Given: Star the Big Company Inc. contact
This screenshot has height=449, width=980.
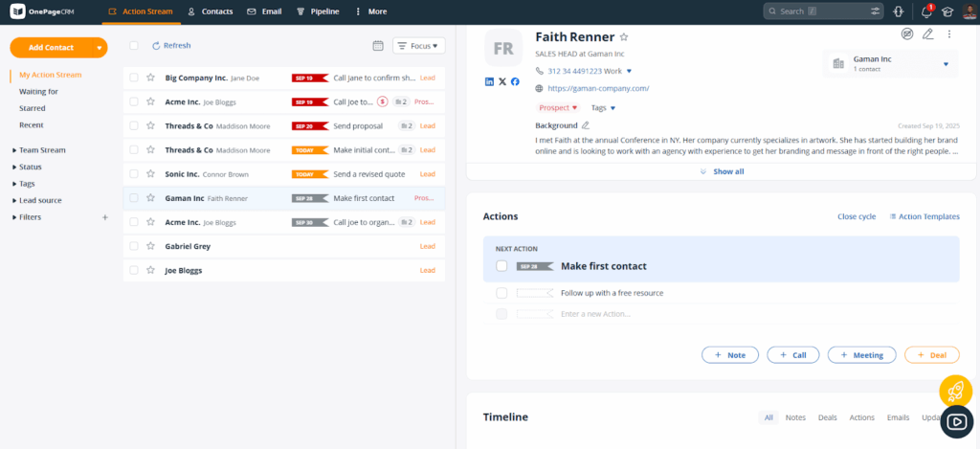Looking at the screenshot, I should (150, 78).
